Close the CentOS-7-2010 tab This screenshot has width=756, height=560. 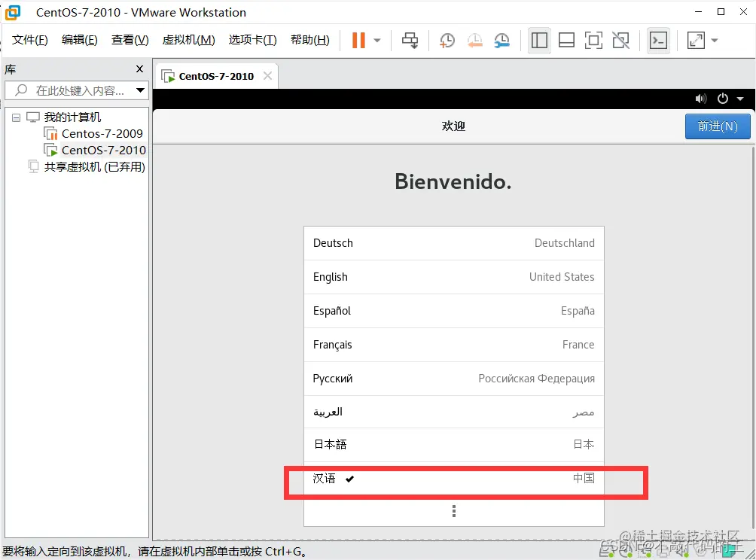[x=267, y=76]
